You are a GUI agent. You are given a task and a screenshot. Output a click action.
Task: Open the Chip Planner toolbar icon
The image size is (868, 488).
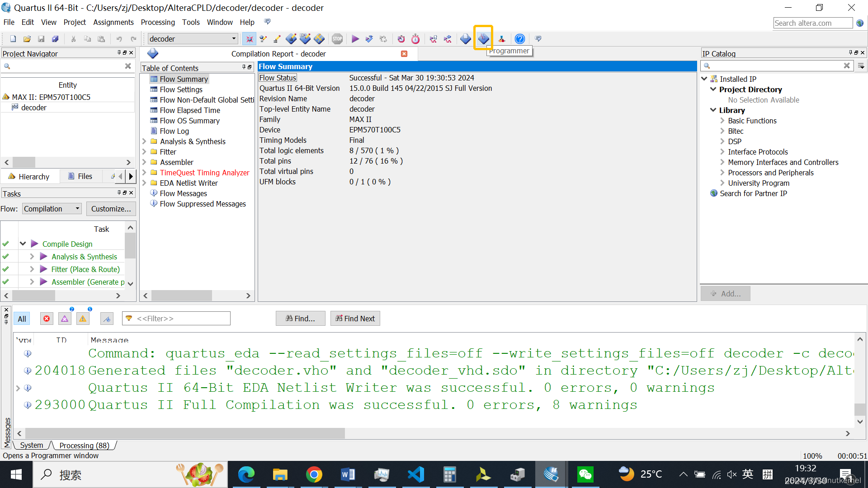coord(319,39)
